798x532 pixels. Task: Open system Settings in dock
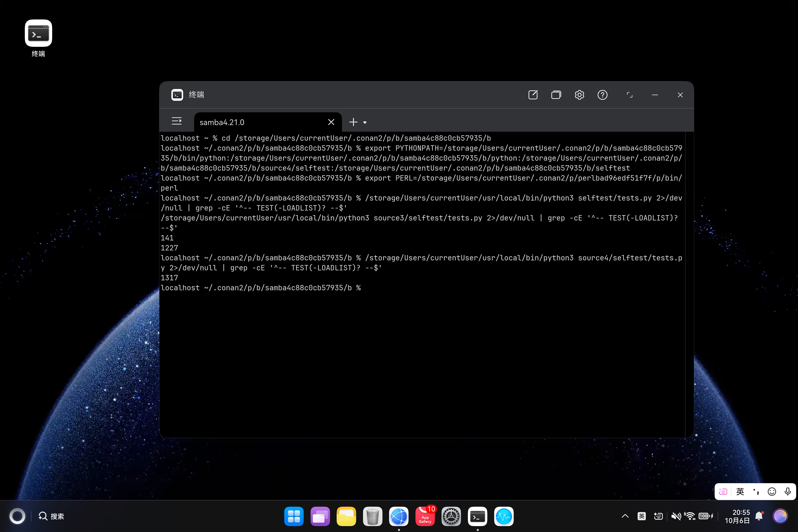pos(451,516)
